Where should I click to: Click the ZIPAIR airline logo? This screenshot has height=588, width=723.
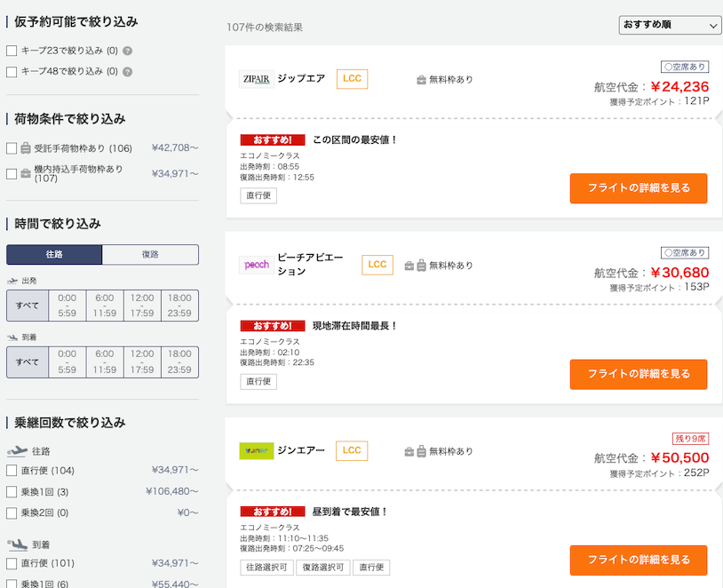[257, 79]
